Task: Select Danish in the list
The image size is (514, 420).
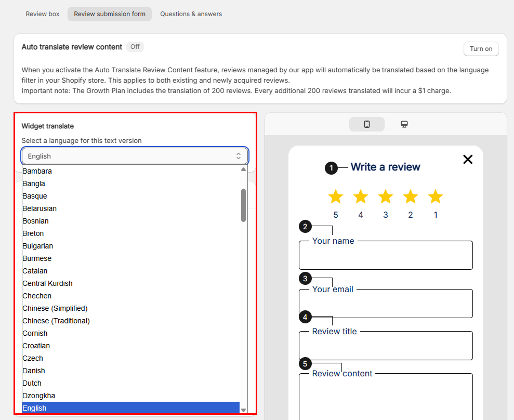Action: (x=131, y=371)
